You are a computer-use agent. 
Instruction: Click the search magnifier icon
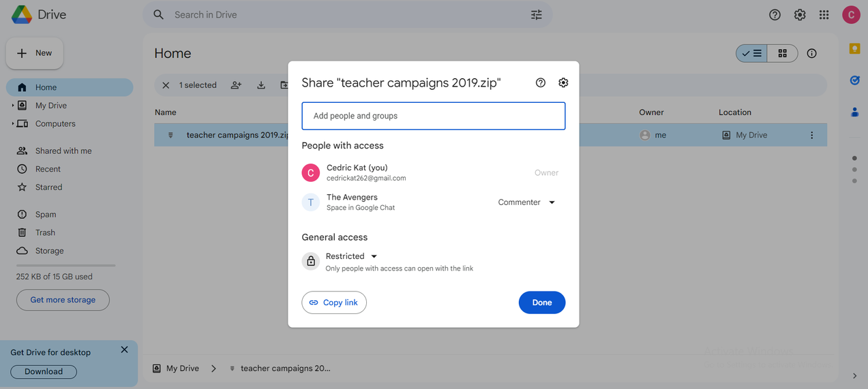pyautogui.click(x=159, y=14)
